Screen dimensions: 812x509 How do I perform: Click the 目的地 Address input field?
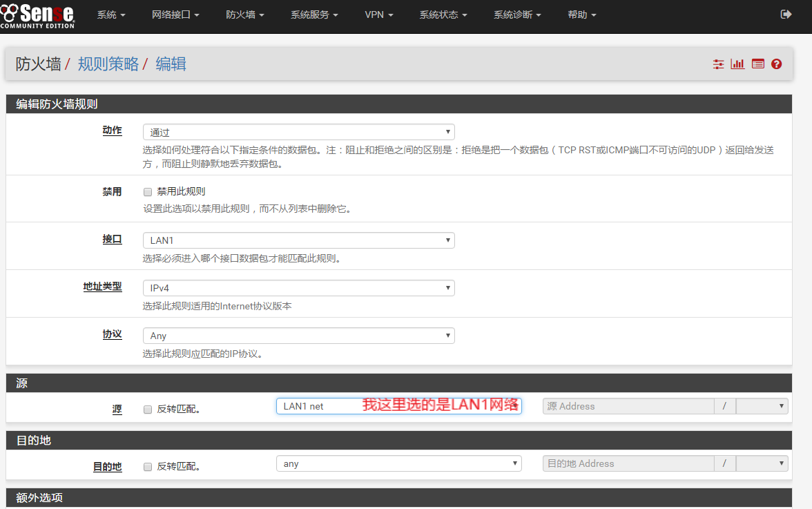coord(628,464)
